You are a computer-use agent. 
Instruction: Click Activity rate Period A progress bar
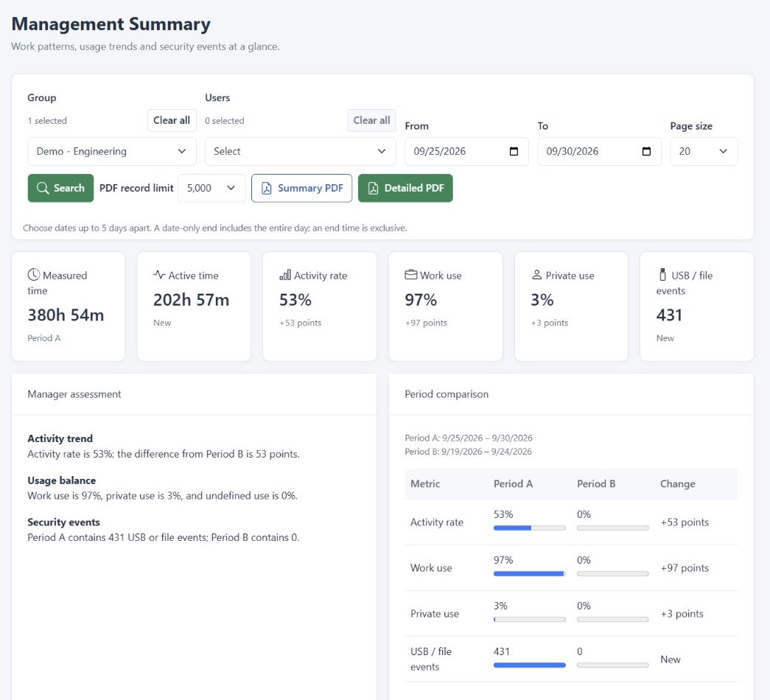click(x=529, y=528)
